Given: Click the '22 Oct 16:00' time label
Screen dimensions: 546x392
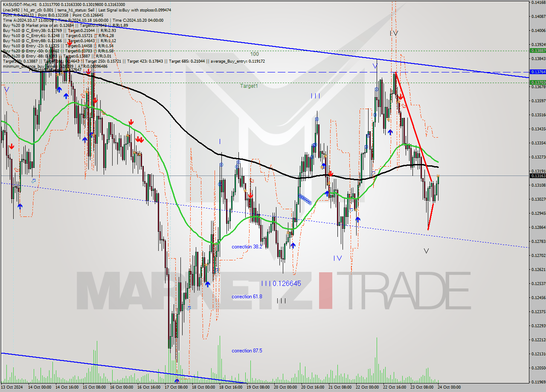Looking at the screenshot, I should click(395, 387).
